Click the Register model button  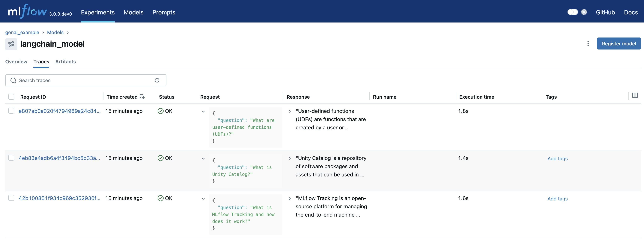pos(619,43)
